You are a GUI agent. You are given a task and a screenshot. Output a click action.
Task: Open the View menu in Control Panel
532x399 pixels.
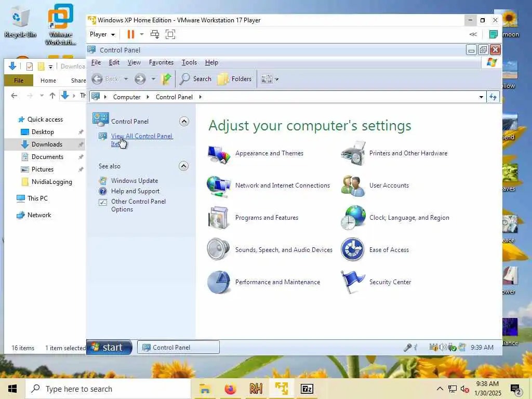coord(134,62)
